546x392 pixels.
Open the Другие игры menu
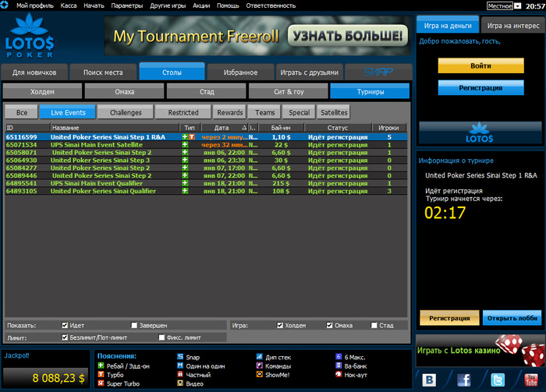tap(168, 5)
